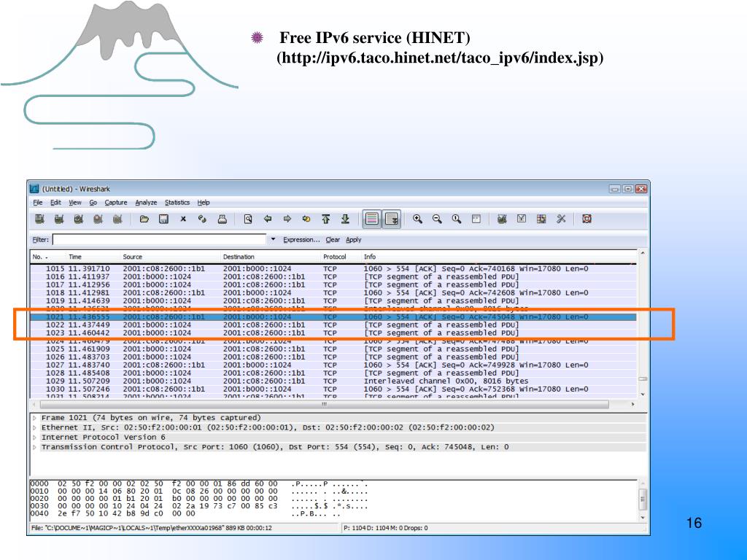Open capture options dialog icon
The height and width of the screenshot is (560, 747).
pyautogui.click(x=59, y=219)
